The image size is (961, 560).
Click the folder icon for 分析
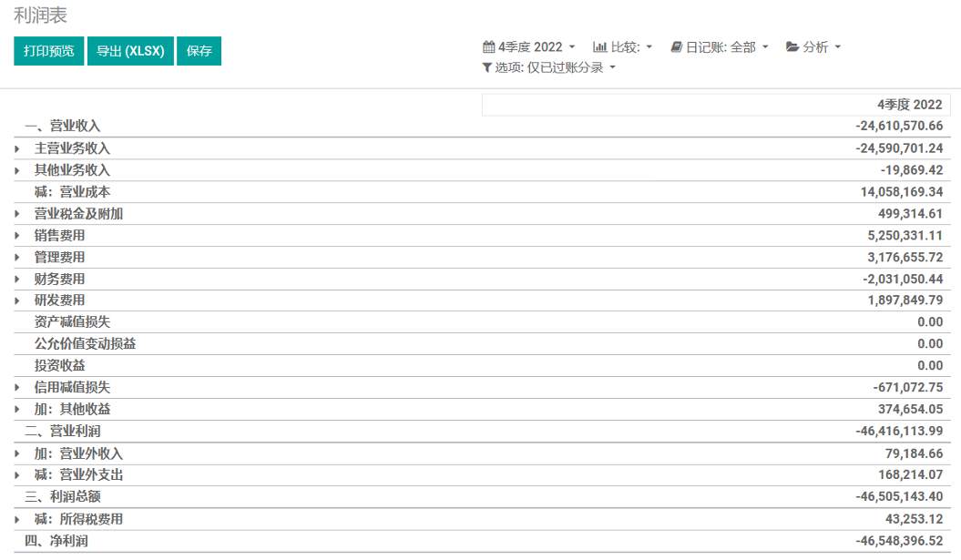pyautogui.click(x=792, y=47)
